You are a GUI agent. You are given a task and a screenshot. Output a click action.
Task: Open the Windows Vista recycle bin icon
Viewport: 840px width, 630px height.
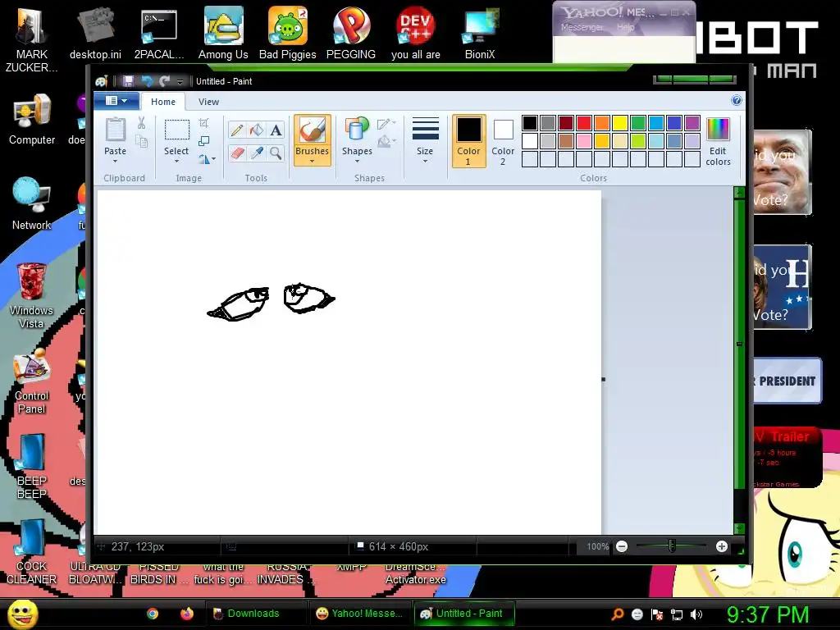(32, 295)
